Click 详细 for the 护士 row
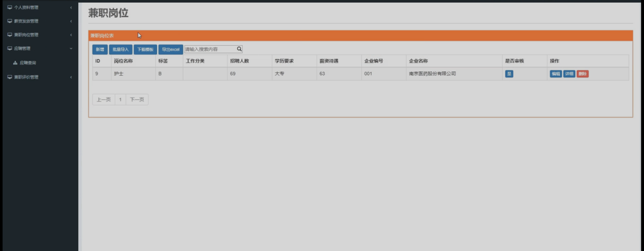Screen dimensions: 644x251 [x=569, y=74]
